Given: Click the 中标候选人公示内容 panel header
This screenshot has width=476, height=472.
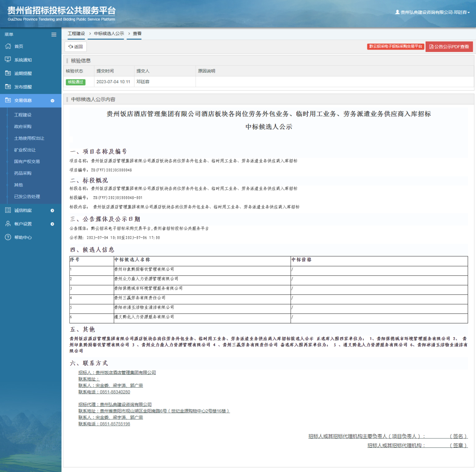Looking at the screenshot, I should (269, 99).
